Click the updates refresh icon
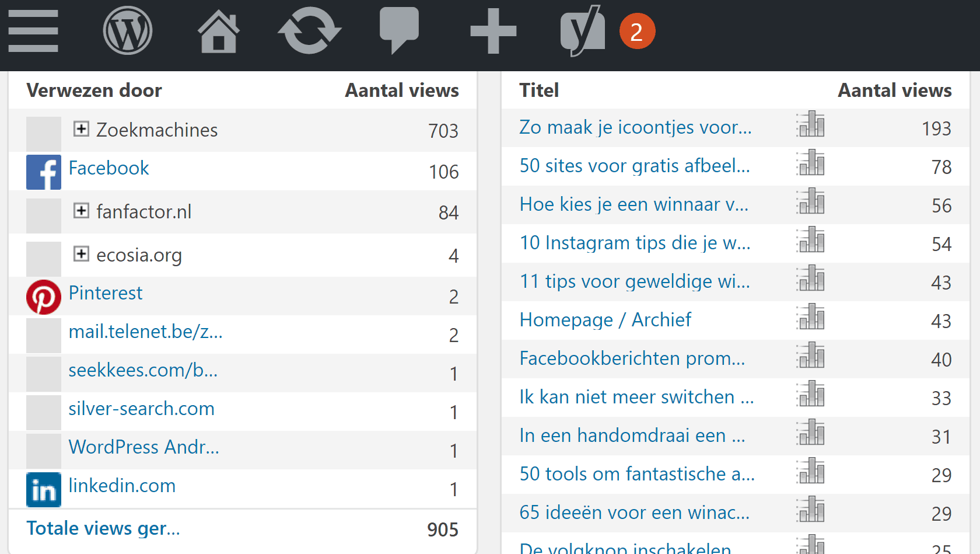Screen dimensions: 980x554 [309, 31]
